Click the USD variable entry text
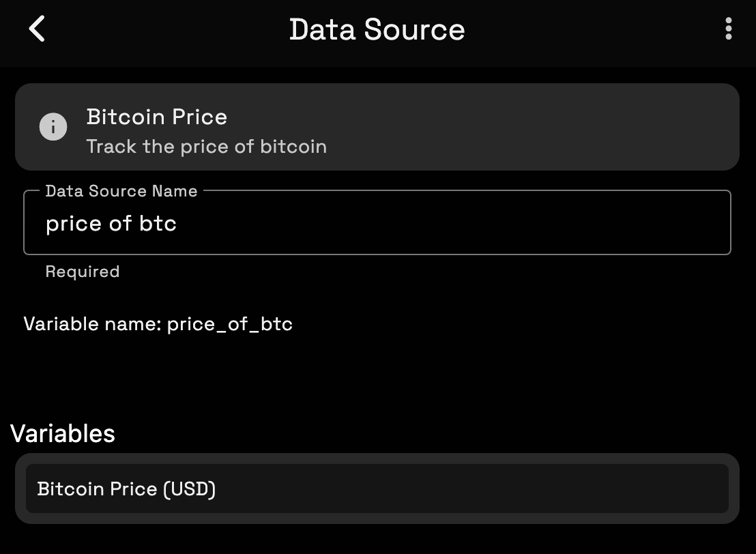This screenshot has width=756, height=554. tap(126, 489)
